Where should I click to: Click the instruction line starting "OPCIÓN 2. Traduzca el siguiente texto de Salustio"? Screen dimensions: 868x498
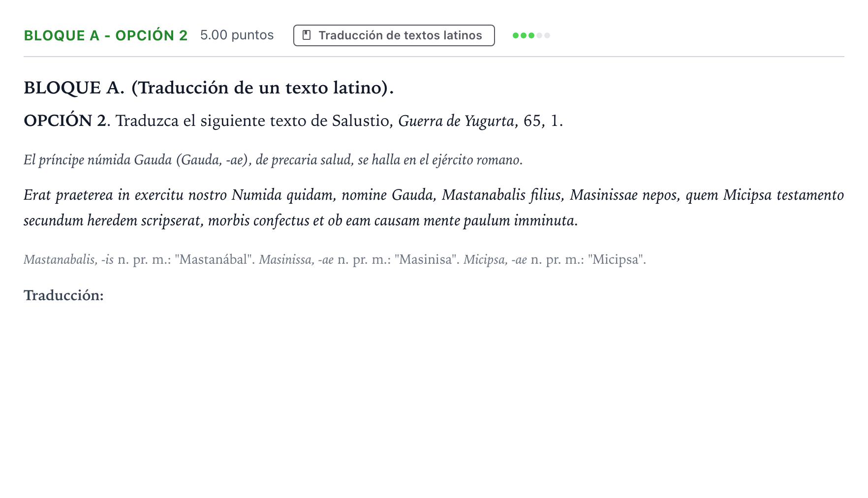pyautogui.click(x=293, y=121)
